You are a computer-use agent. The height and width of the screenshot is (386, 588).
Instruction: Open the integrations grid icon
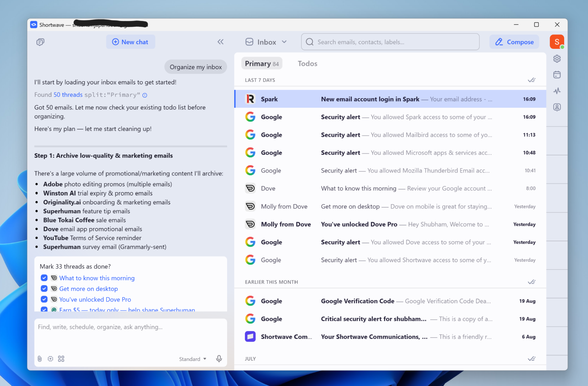tap(61, 359)
